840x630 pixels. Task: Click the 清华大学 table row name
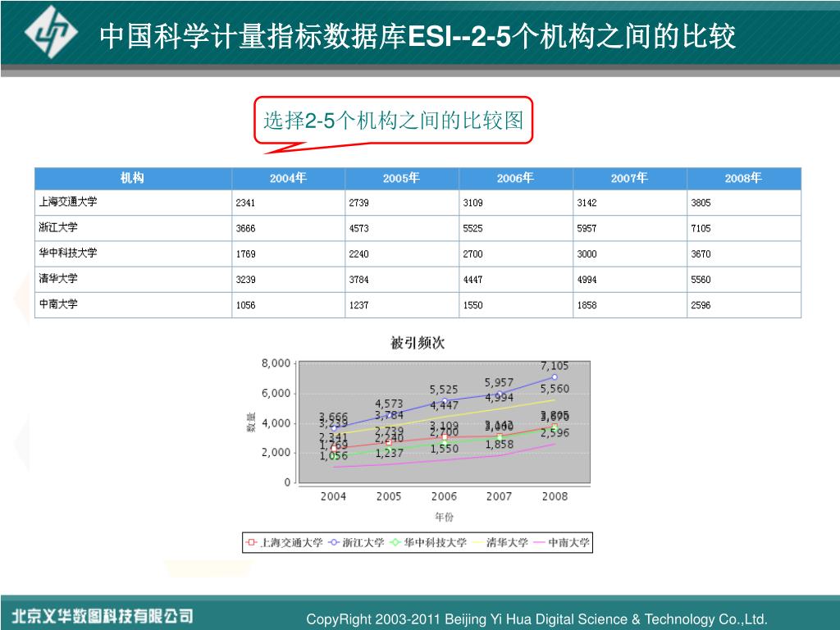[58, 279]
